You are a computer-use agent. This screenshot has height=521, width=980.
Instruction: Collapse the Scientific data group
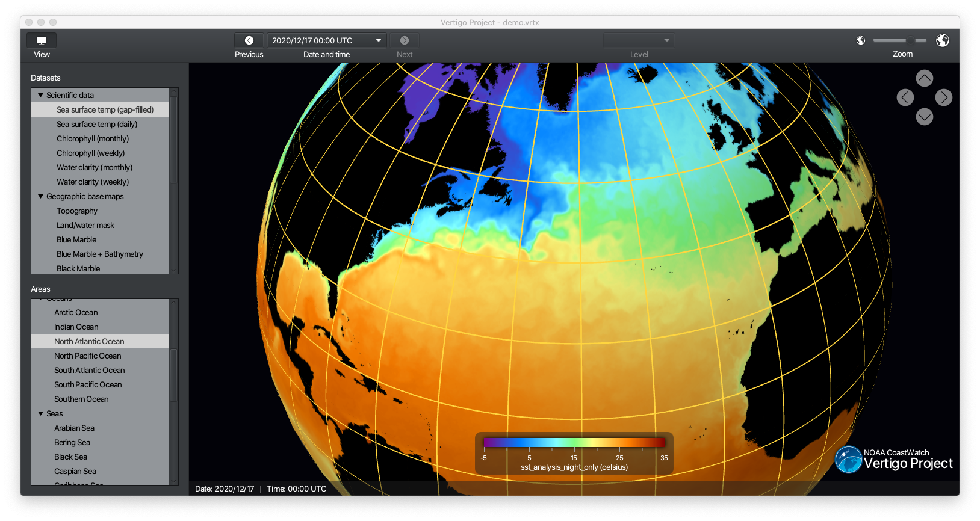41,95
